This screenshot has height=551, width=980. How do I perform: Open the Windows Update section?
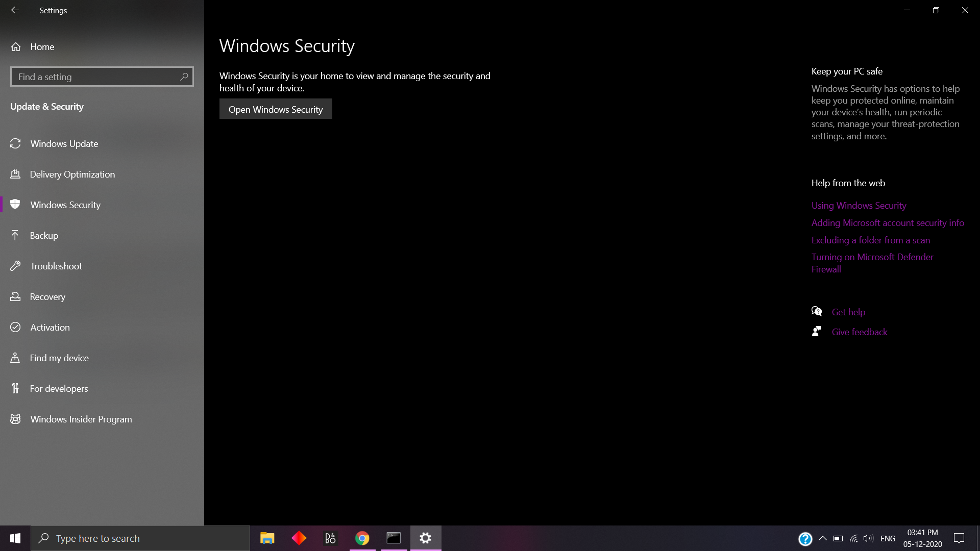point(64,143)
